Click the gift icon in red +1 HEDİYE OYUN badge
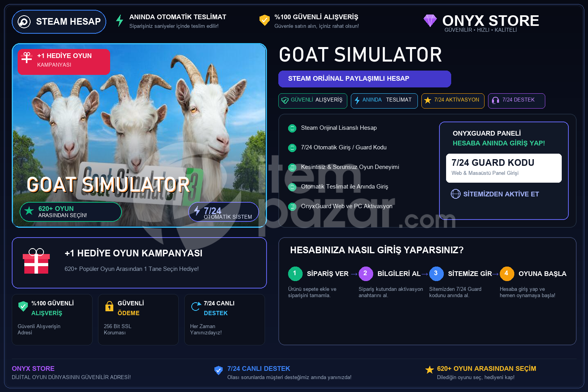 coord(27,58)
